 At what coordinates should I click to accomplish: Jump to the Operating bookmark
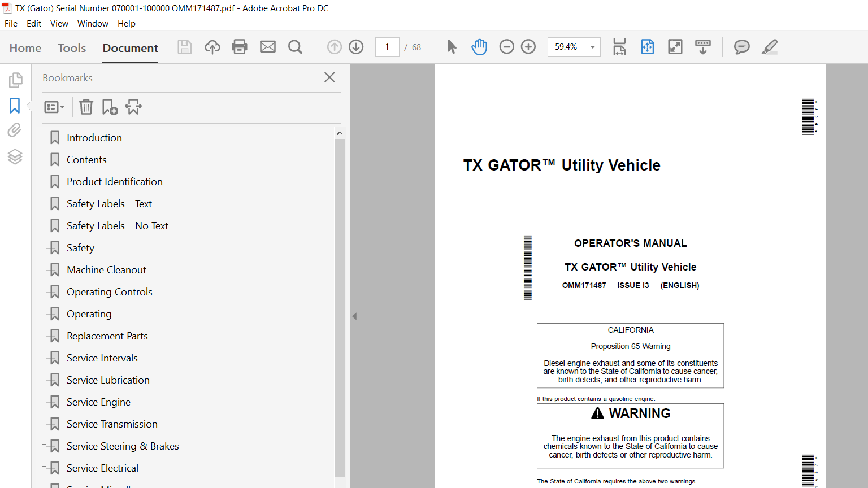coord(89,314)
